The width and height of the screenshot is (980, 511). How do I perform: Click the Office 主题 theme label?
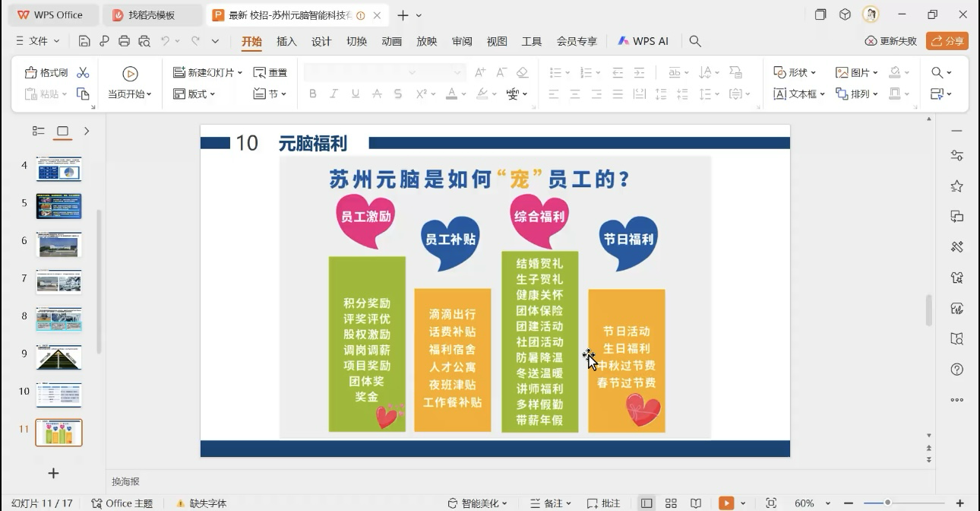122,503
